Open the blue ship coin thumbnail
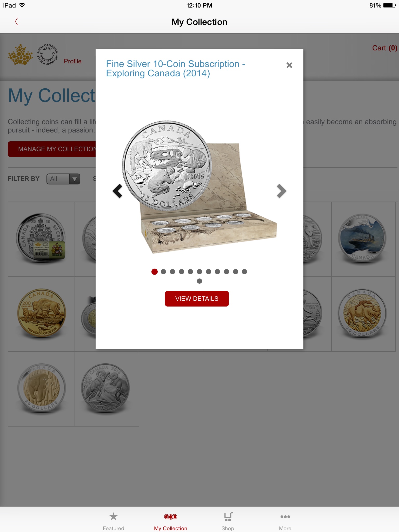The height and width of the screenshot is (532, 399). (x=363, y=239)
